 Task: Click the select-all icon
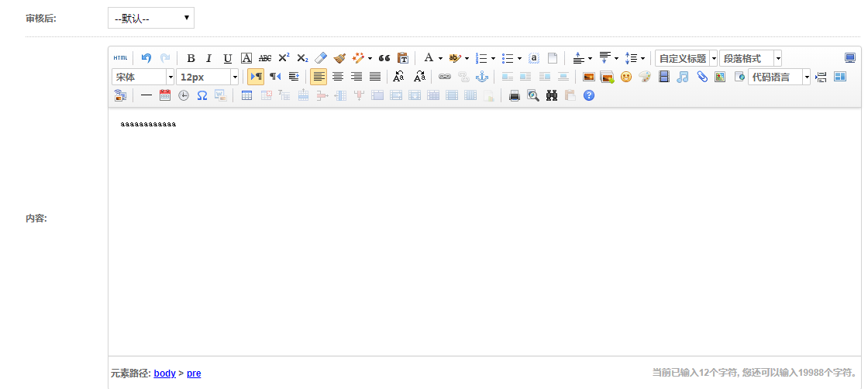coord(534,58)
